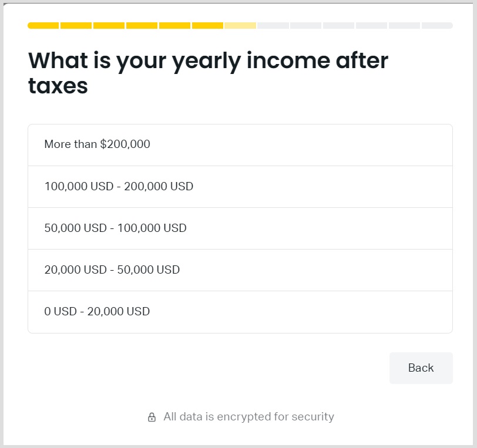This screenshot has height=448, width=477.
Task: Click the "All data is encrypted for security" text
Action: tap(248, 417)
